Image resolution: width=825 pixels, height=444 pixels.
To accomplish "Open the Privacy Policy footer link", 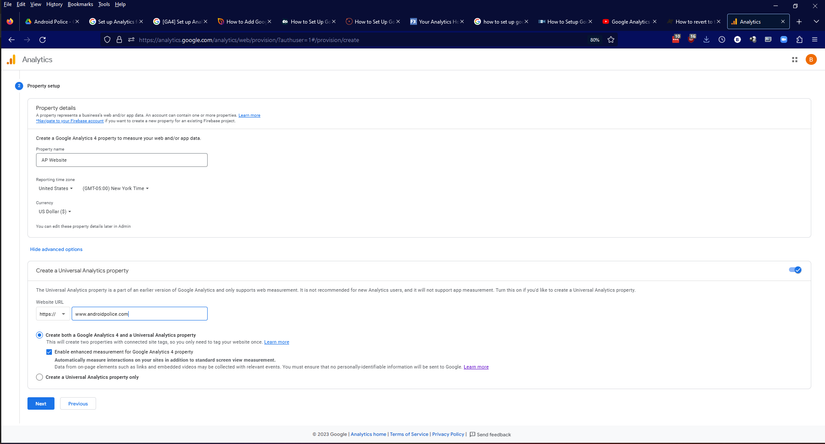I will [x=448, y=434].
